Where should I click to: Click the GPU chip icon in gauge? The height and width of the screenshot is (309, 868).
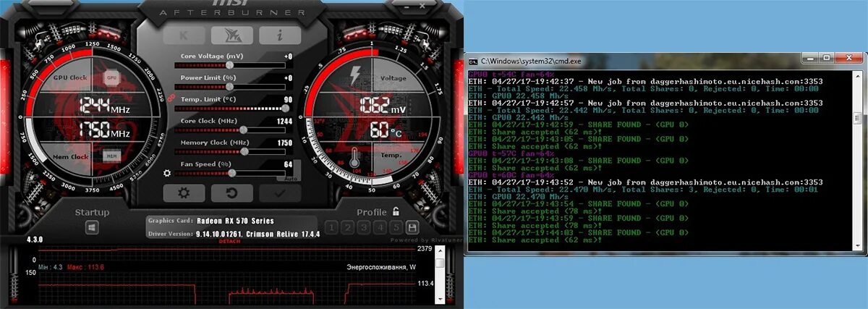(111, 77)
